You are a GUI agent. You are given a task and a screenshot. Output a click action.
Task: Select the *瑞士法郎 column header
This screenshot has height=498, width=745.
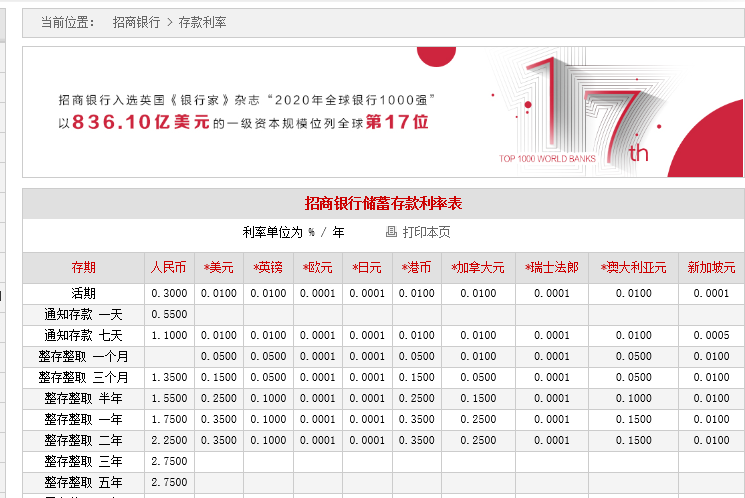tap(552, 268)
